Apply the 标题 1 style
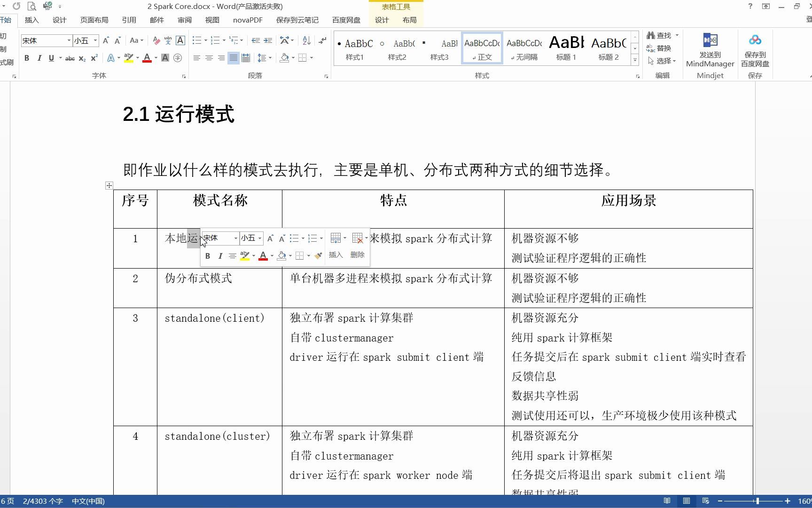Screen dimensions: 812x508 click(566, 48)
